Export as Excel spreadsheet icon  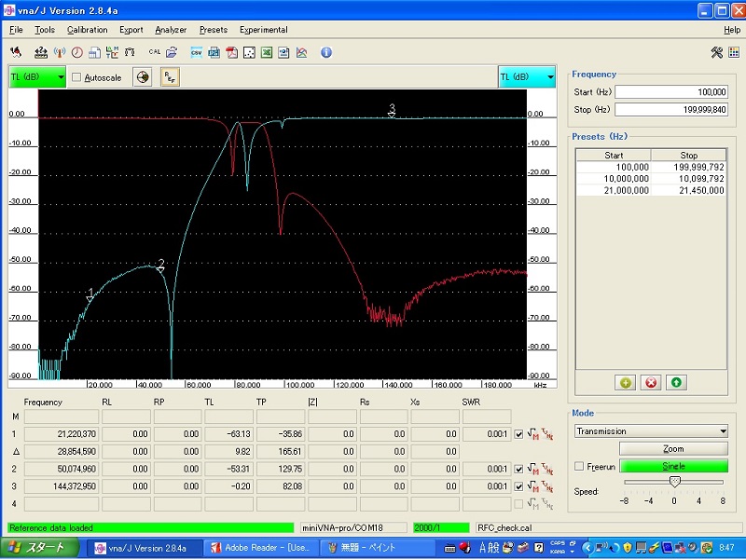(267, 52)
